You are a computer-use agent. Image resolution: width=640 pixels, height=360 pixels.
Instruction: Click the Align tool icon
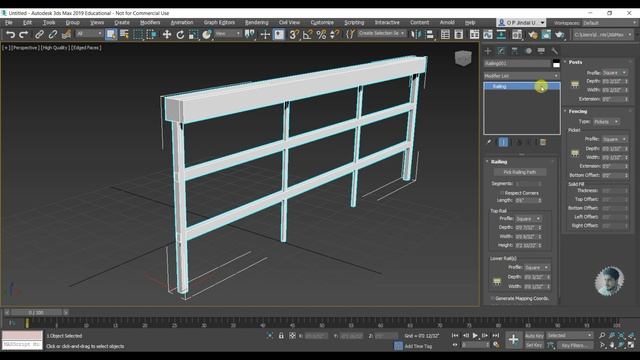tap(430, 35)
